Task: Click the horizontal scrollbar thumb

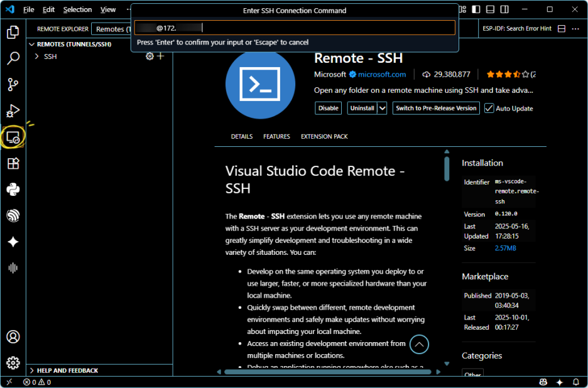Action: click(327, 372)
